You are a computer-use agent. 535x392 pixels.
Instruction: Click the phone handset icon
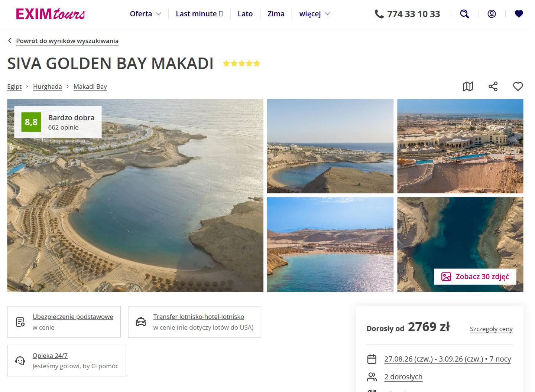pos(379,14)
